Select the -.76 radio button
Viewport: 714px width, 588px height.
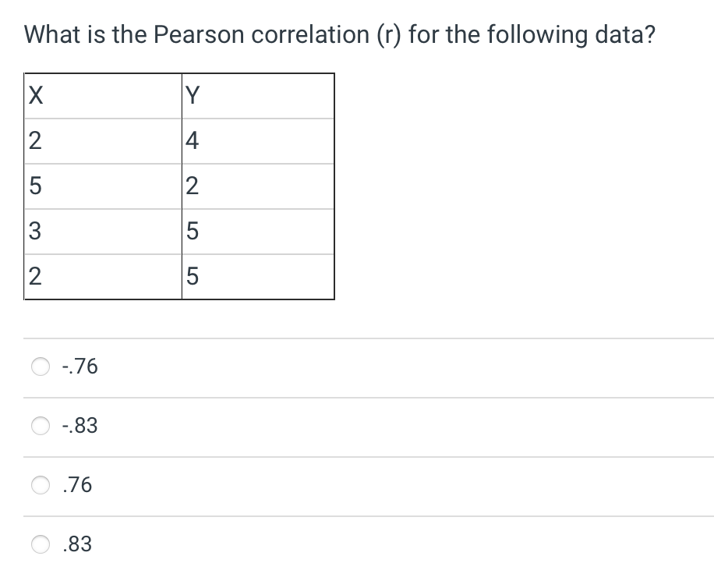(x=41, y=366)
